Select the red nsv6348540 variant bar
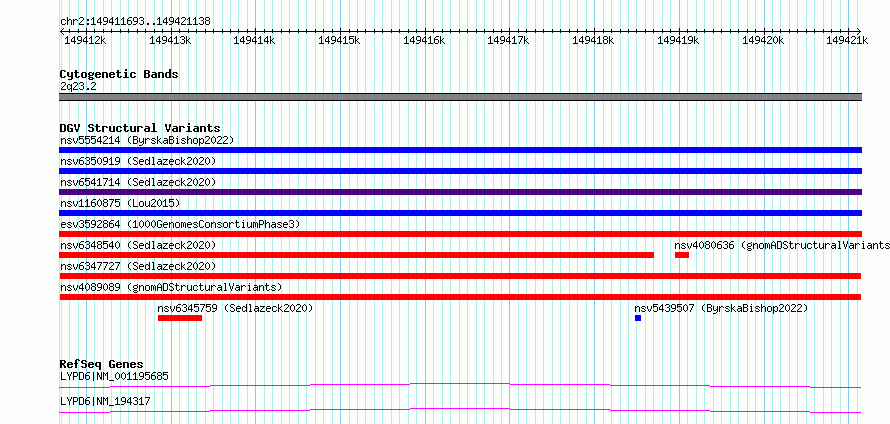Viewport: 890px width, 424px height. [356, 255]
